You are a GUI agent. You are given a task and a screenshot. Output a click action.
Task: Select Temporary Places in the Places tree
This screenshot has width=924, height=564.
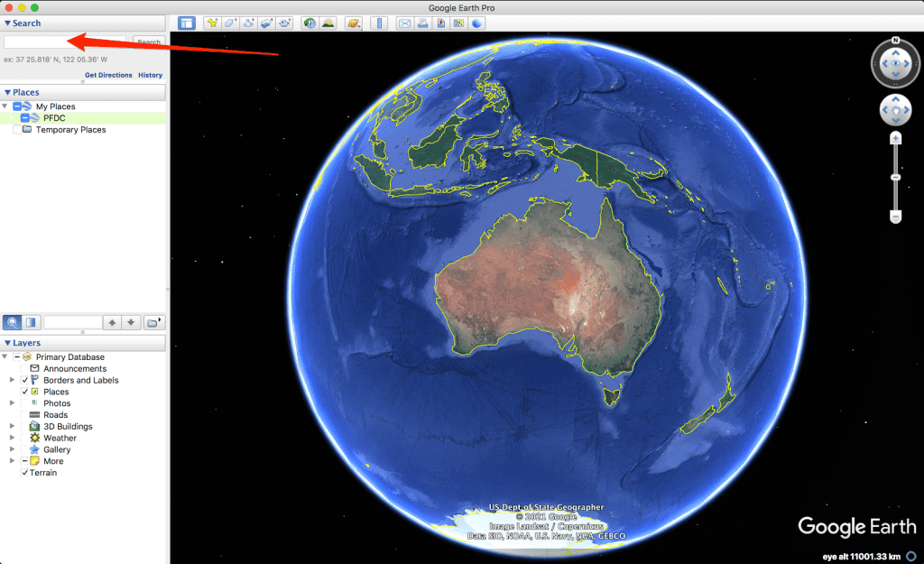click(70, 130)
